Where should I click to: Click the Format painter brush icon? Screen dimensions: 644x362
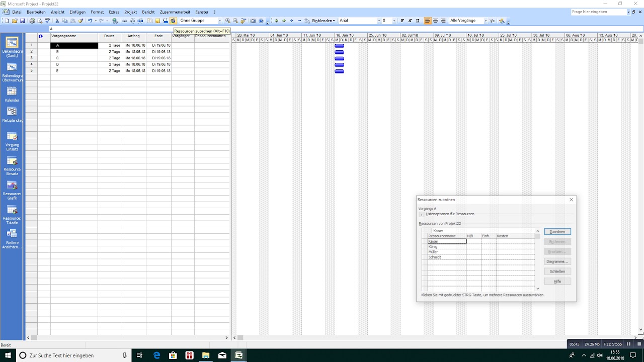(80, 21)
